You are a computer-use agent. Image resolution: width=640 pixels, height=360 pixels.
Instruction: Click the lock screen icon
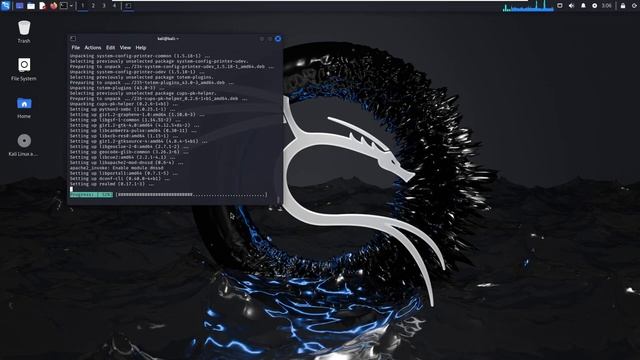click(x=623, y=6)
